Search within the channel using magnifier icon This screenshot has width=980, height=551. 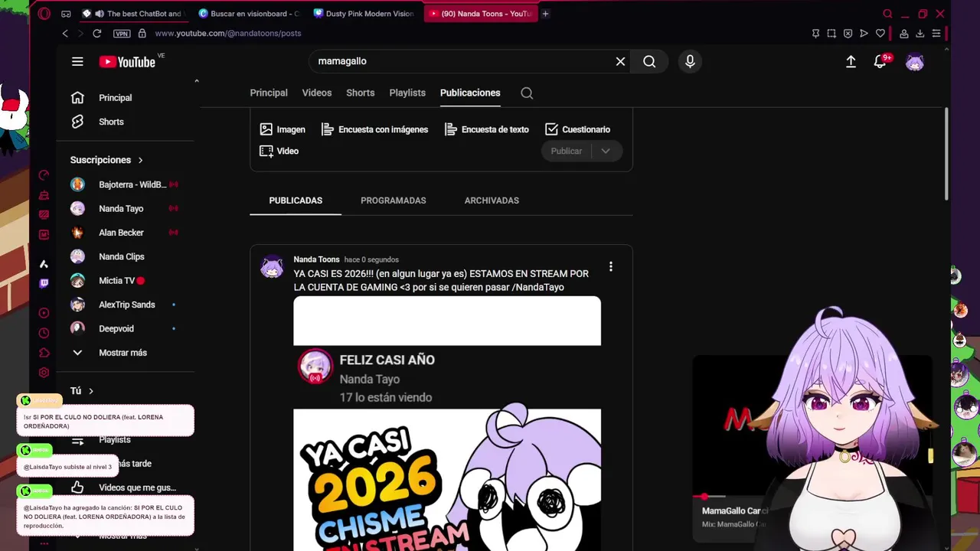click(x=527, y=93)
